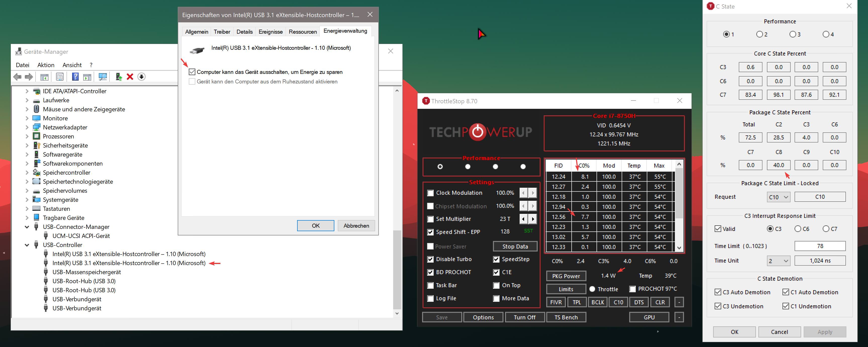868x347 pixels.
Task: Open FIVR settings button
Action: click(x=556, y=302)
